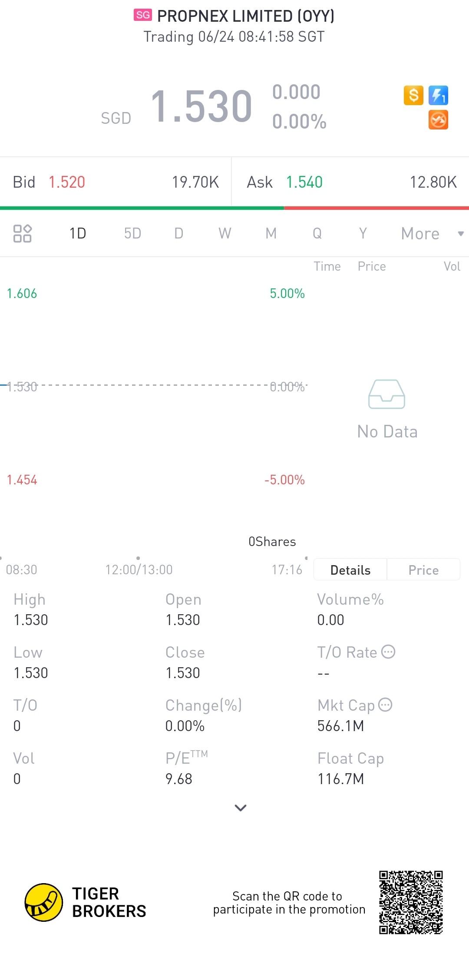Screen dimensions: 469x980
Task: Select the 1D chart tab
Action: pos(78,234)
